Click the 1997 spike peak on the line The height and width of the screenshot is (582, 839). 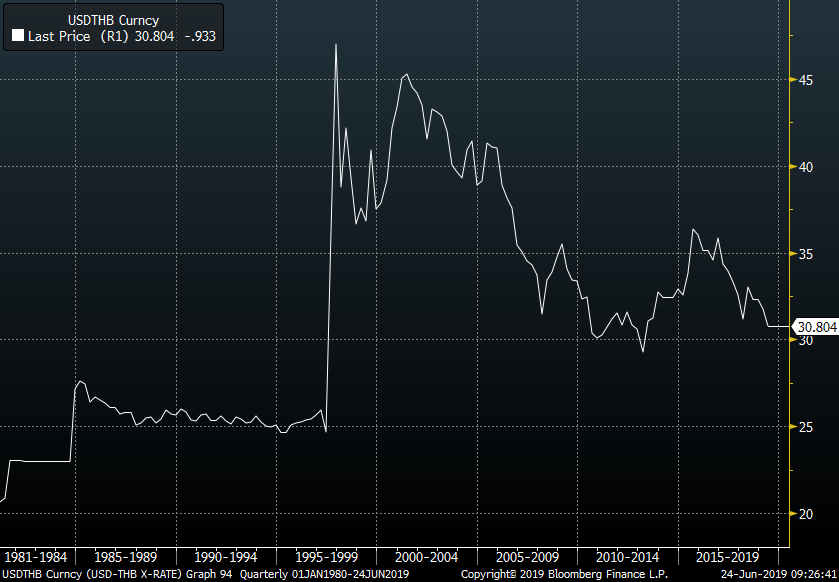[336, 44]
